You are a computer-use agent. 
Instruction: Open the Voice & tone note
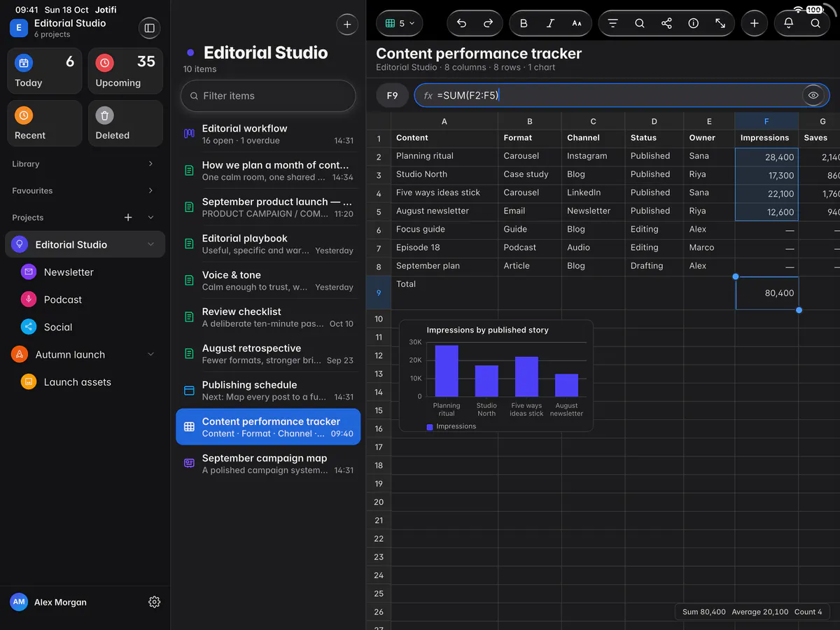click(x=268, y=281)
